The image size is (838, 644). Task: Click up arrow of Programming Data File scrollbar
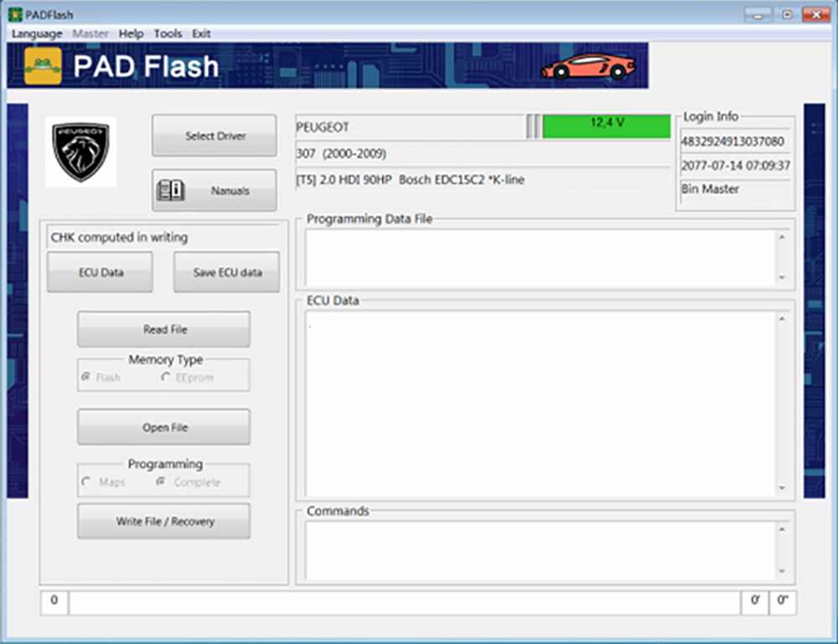click(x=782, y=236)
